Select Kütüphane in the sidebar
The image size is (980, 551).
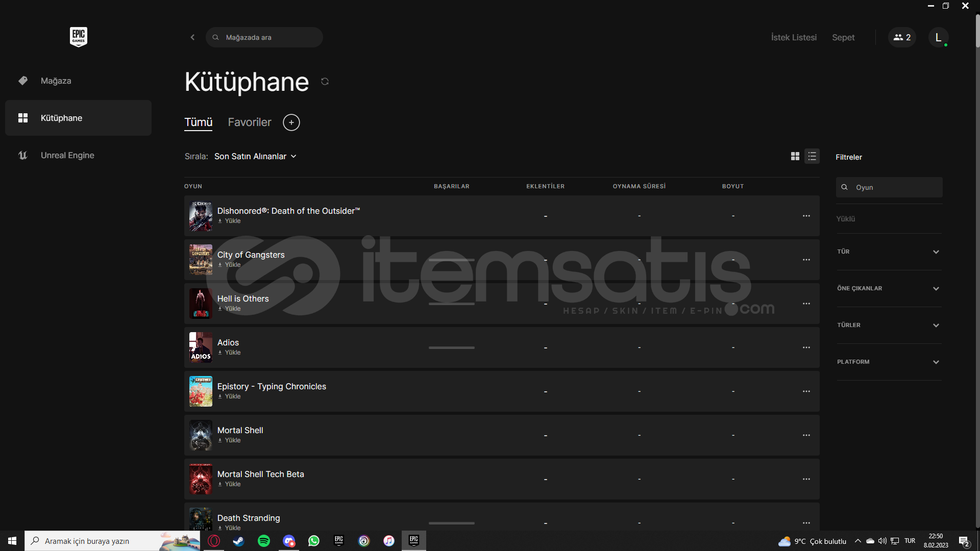click(x=78, y=118)
